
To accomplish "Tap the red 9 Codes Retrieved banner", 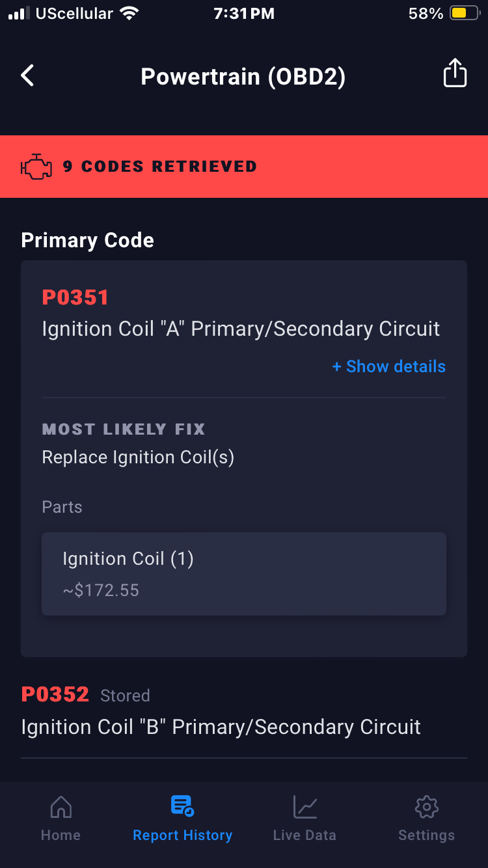I will tap(243, 167).
